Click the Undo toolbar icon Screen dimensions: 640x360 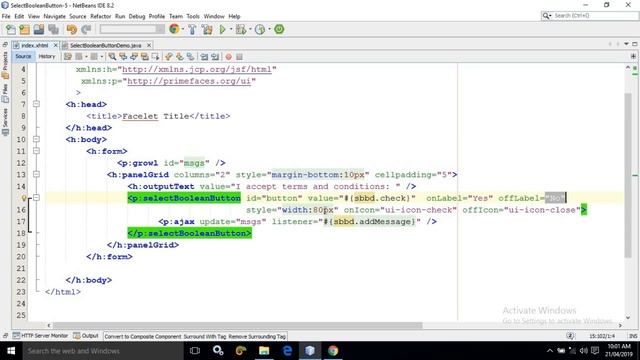click(x=72, y=29)
